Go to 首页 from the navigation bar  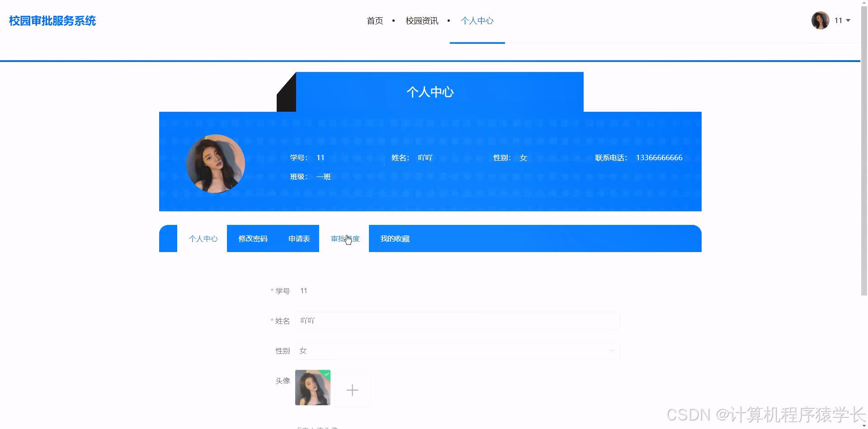(x=375, y=20)
